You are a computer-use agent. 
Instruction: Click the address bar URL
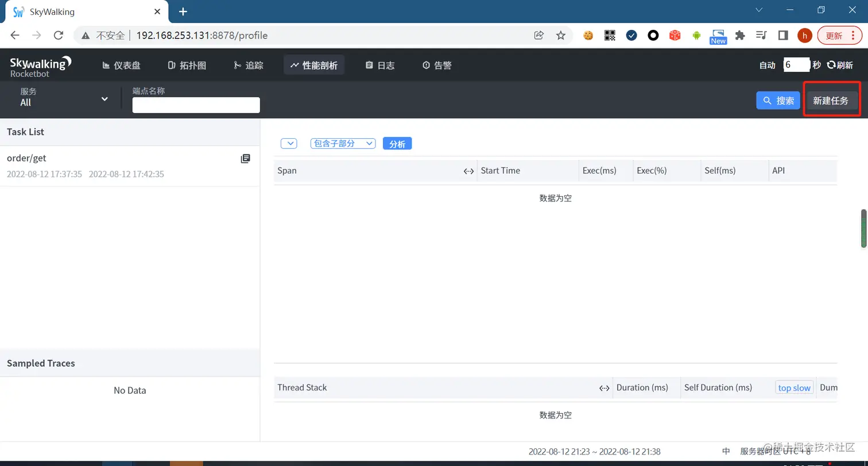point(202,36)
